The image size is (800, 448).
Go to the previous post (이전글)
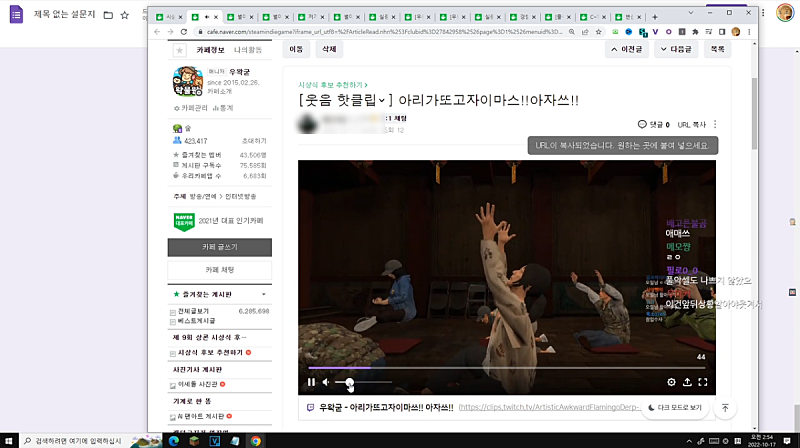click(x=627, y=49)
